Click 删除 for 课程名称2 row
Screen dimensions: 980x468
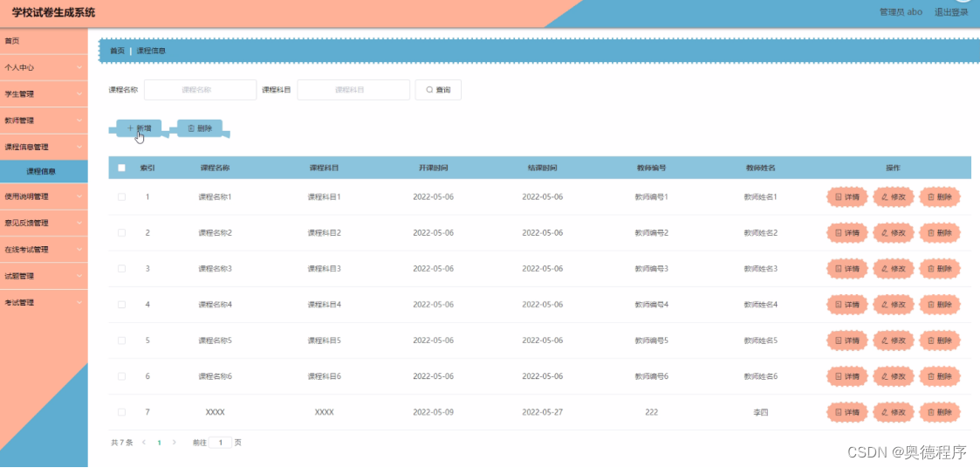tap(939, 233)
